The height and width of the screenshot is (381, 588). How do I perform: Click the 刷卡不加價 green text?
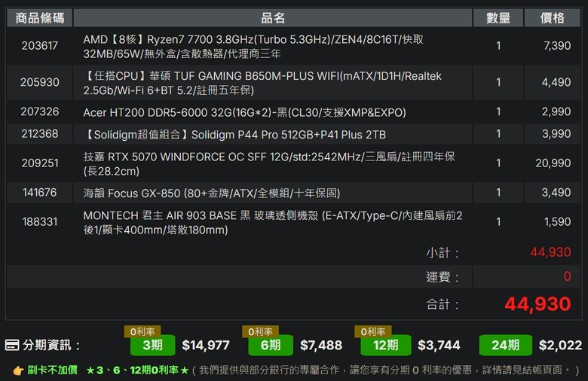click(x=53, y=370)
